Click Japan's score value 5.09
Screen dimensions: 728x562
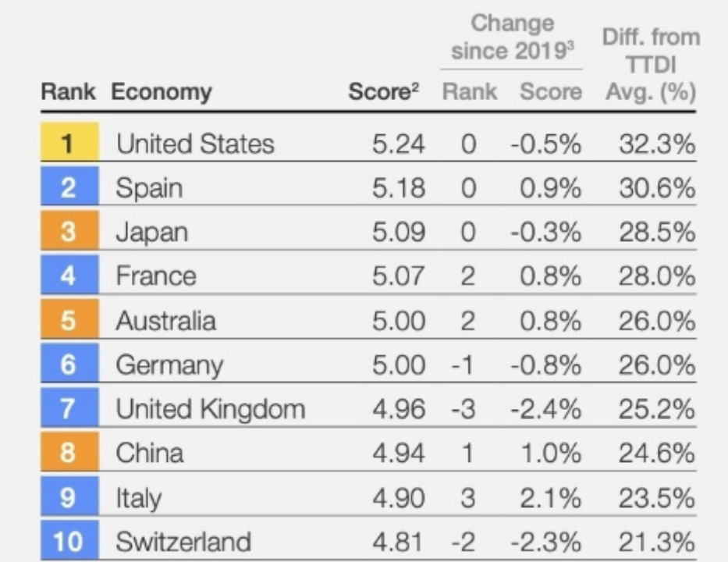coord(399,232)
